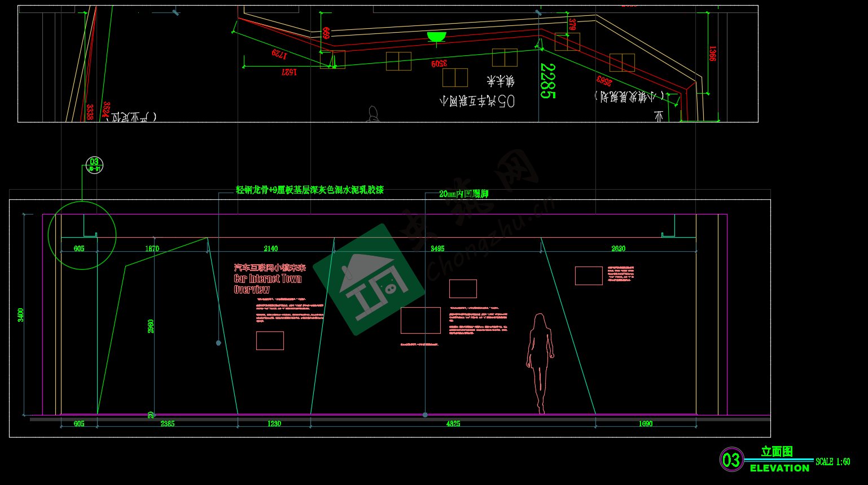The width and height of the screenshot is (868, 485).
Task: Click the SCALE 1:60 label
Action: (832, 462)
